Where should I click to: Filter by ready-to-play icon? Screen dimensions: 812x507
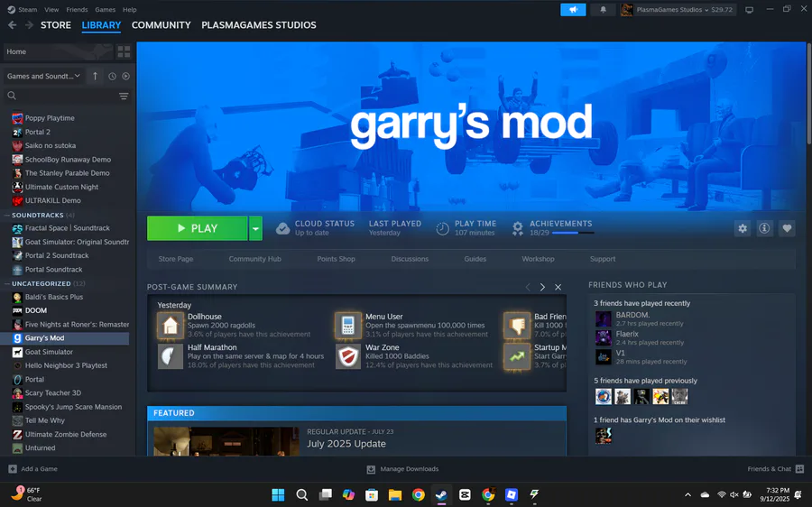[x=125, y=76]
